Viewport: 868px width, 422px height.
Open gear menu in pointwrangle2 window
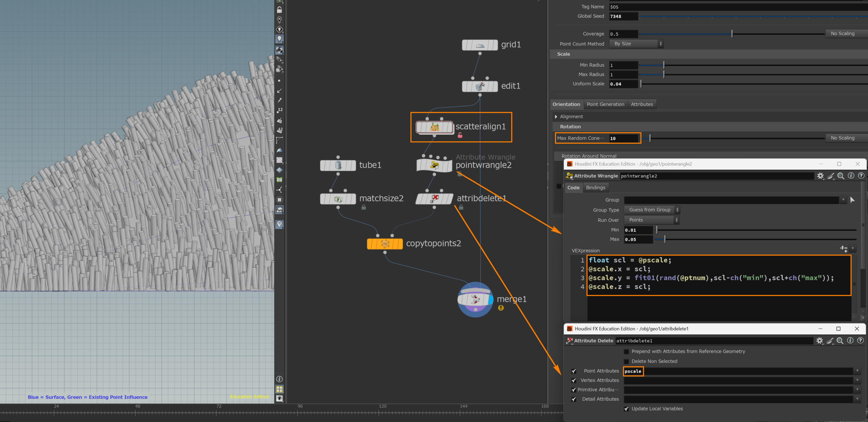[x=820, y=176]
